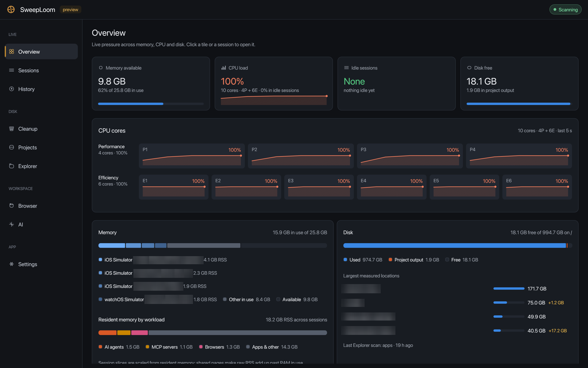Click the Disk free progress bar
This screenshot has width=588, height=368.
pyautogui.click(x=519, y=104)
